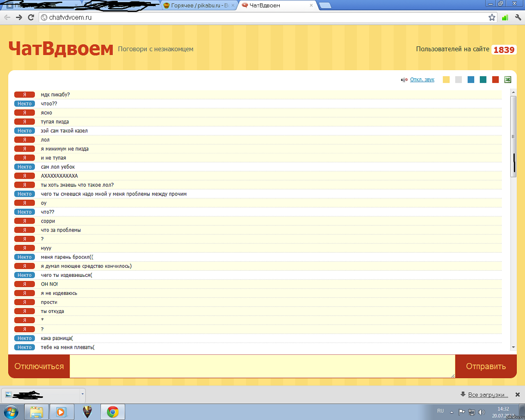525x420 pixels.
Task: Click the Некто label beside чтоо??
Action: coord(25,104)
